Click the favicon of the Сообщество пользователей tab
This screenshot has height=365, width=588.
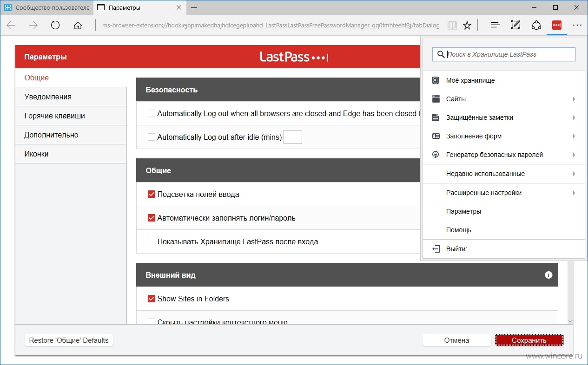pyautogui.click(x=8, y=7)
